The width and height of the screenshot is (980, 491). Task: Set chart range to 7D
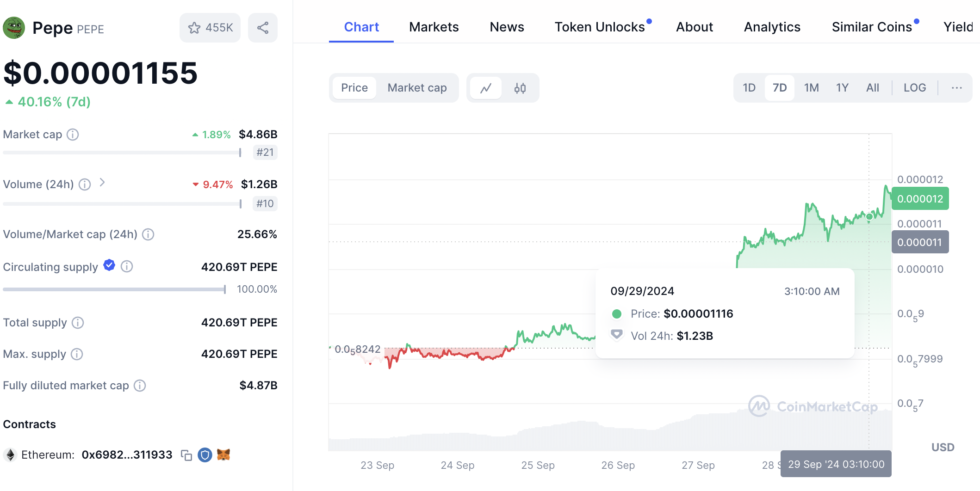tap(780, 88)
